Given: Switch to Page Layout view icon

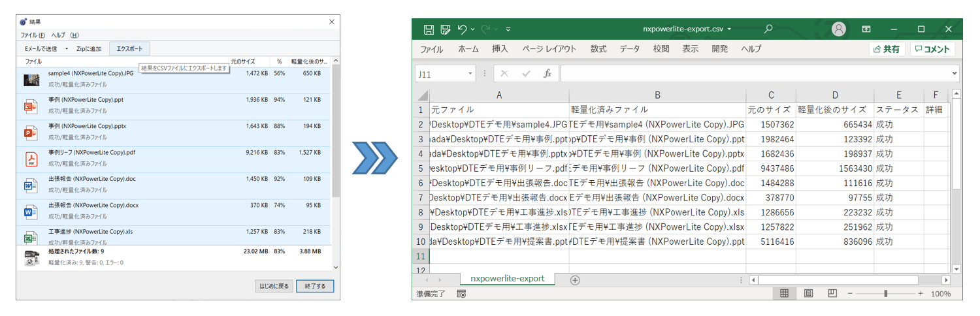Looking at the screenshot, I should click(808, 294).
